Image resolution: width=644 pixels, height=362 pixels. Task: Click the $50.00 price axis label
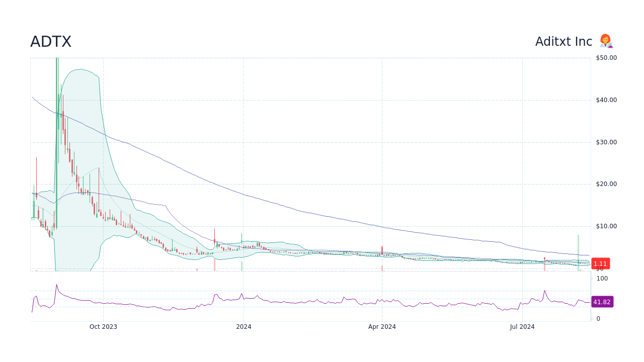pyautogui.click(x=606, y=58)
